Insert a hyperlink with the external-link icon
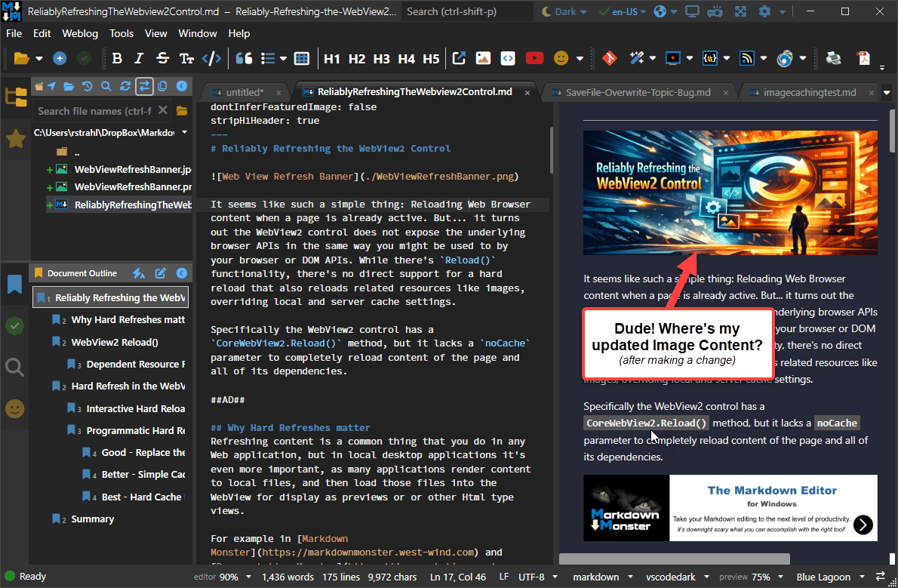This screenshot has height=588, width=898. [459, 58]
